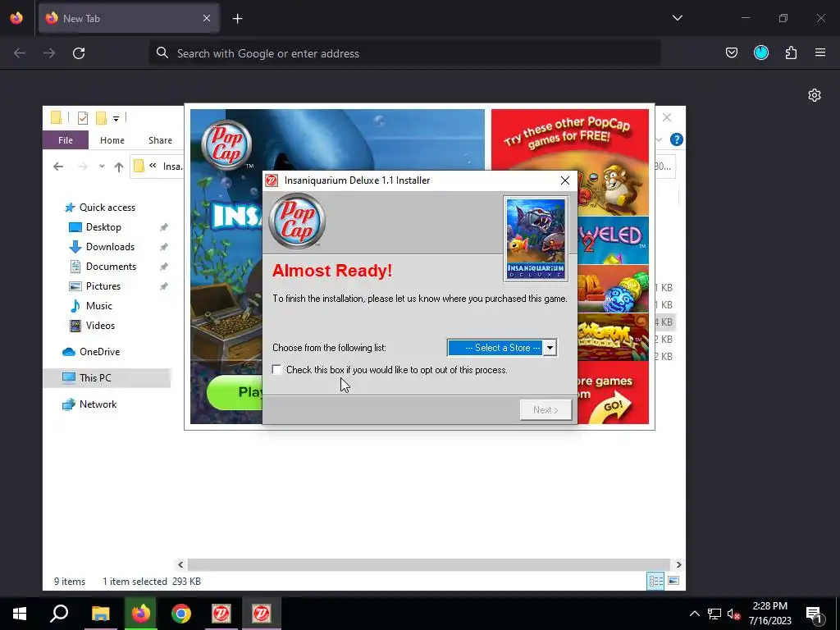Click the PopCap logo in the installer dialog
The width and height of the screenshot is (840, 630).
click(x=297, y=221)
